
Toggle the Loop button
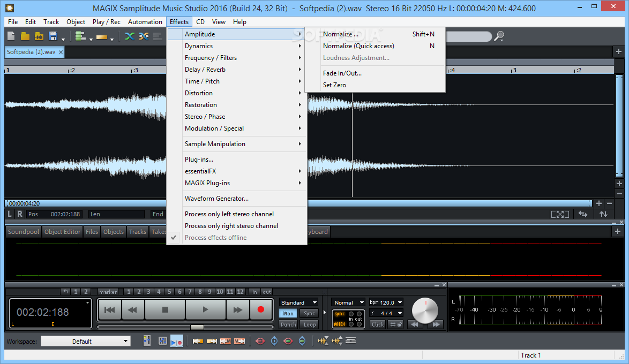tap(309, 324)
